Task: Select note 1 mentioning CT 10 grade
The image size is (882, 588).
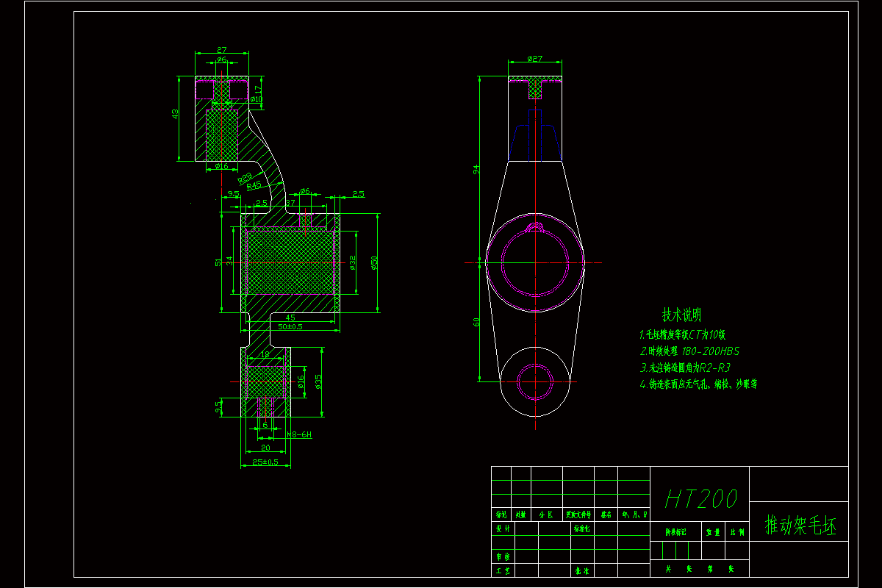Action: (x=683, y=334)
